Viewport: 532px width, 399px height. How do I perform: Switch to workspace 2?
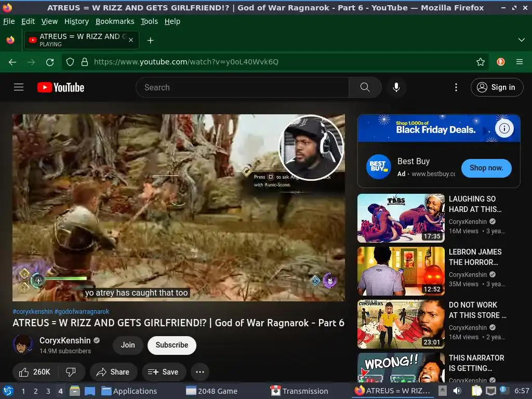(x=35, y=391)
